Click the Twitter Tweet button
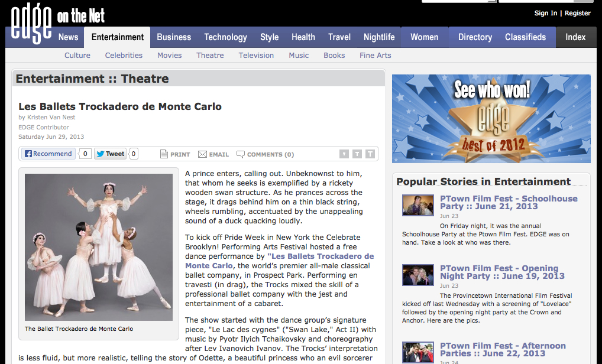Screen dimensions: 602x364 click(x=110, y=154)
